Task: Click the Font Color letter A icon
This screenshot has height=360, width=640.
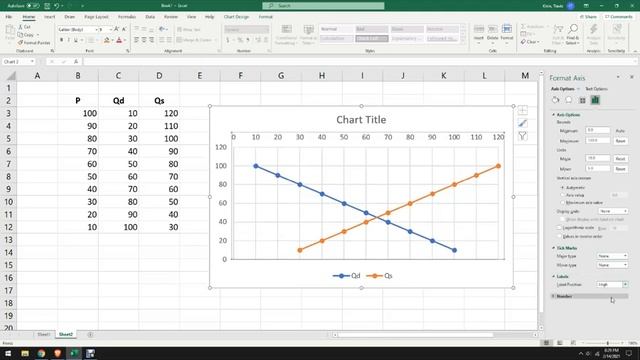Action: [x=119, y=40]
